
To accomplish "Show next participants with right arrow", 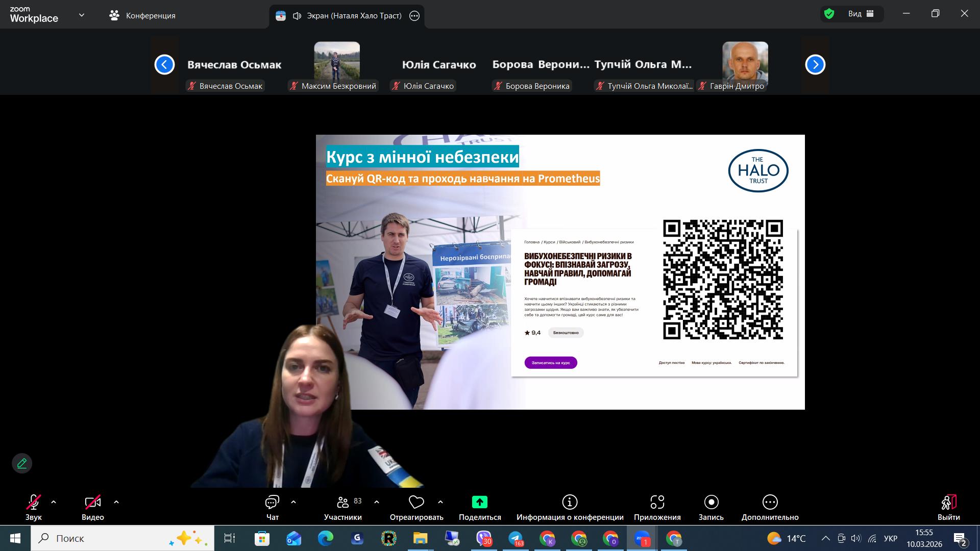I will pos(815,64).
